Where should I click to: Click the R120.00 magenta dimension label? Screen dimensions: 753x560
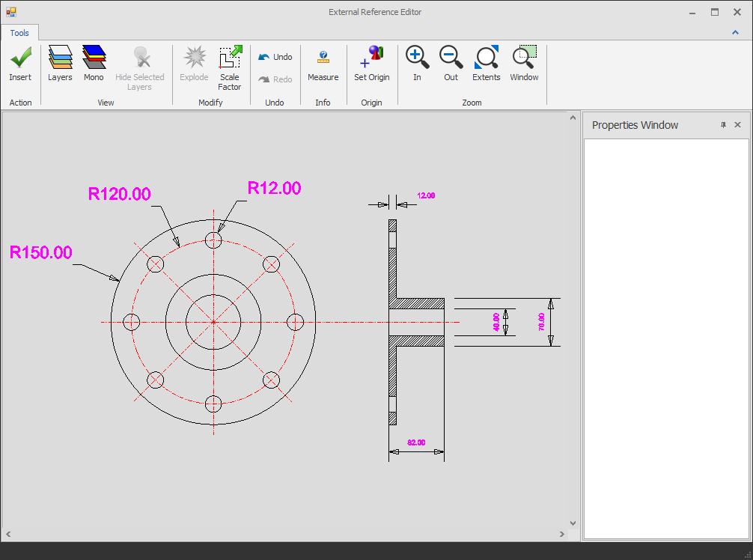point(118,193)
